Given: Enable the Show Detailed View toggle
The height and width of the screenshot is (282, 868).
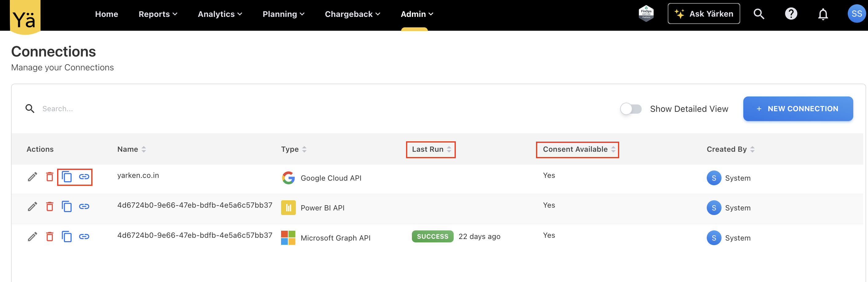Looking at the screenshot, I should 631,109.
